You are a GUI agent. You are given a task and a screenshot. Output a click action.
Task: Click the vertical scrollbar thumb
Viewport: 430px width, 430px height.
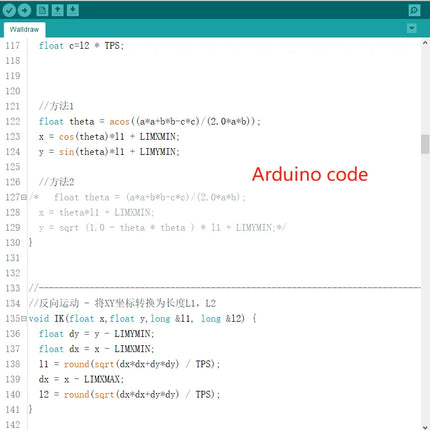pyautogui.click(x=425, y=144)
